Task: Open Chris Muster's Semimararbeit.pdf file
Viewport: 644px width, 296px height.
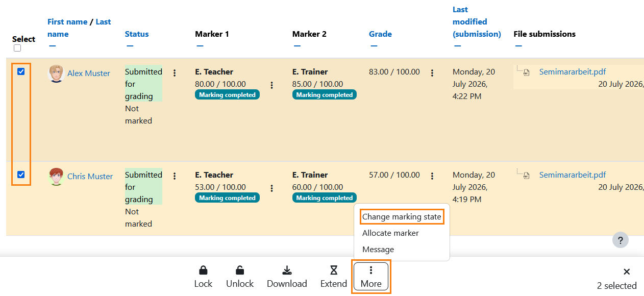Action: [573, 175]
